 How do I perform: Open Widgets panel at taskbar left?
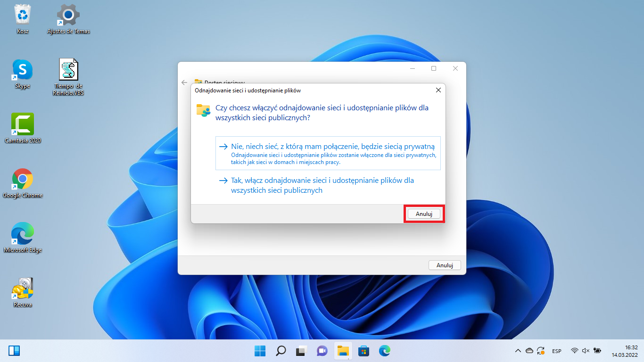tap(14, 351)
